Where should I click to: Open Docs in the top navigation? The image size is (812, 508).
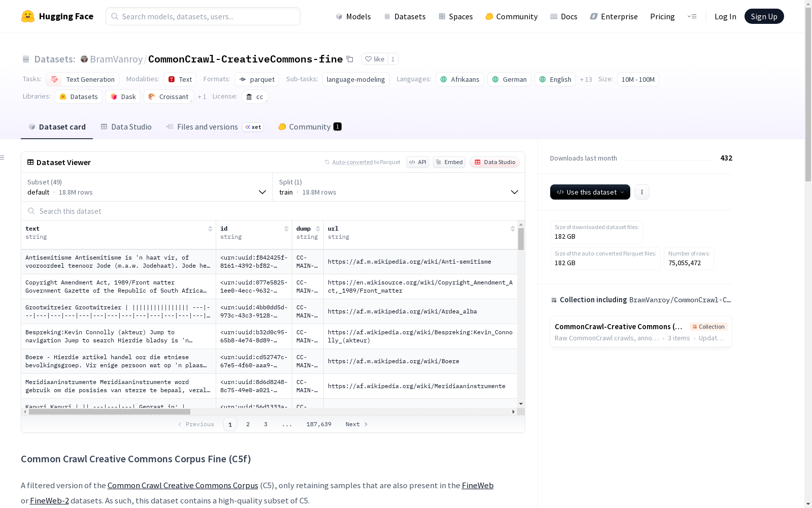[564, 16]
